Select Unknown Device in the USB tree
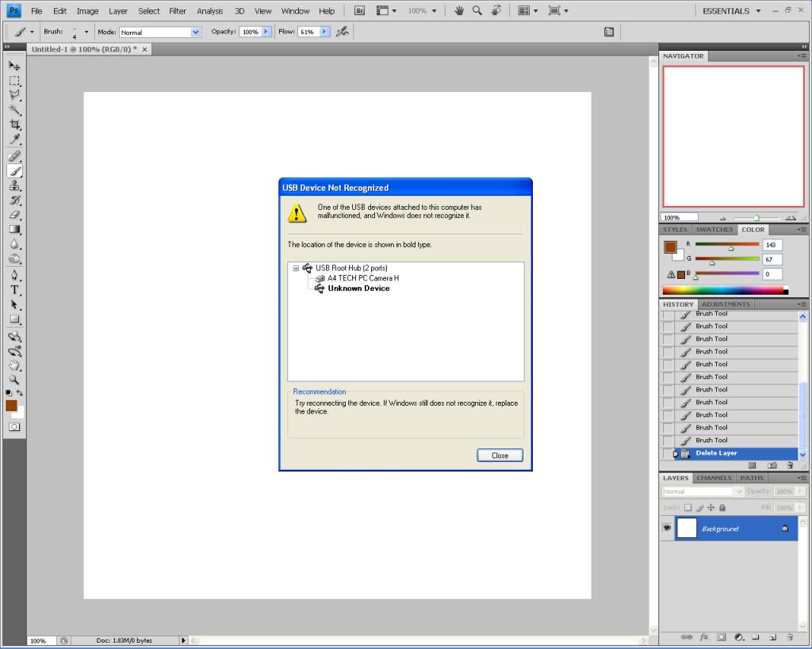Image resolution: width=812 pixels, height=649 pixels. coord(358,288)
